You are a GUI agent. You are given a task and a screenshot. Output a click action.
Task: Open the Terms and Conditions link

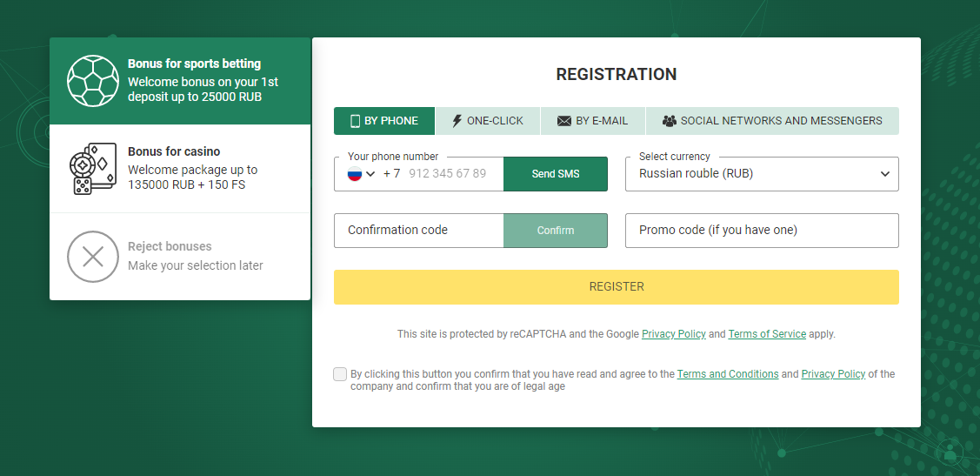727,374
